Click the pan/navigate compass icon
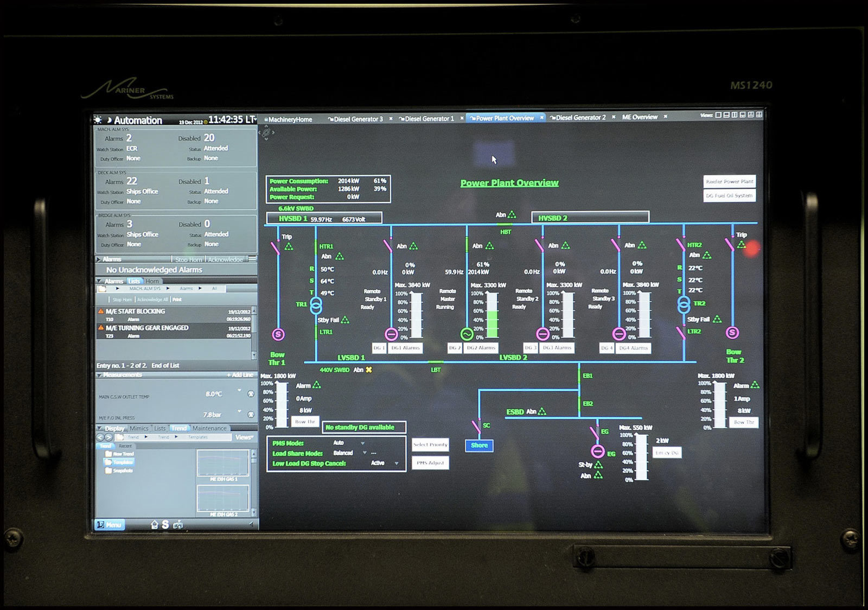The width and height of the screenshot is (868, 610). pyautogui.click(x=266, y=132)
